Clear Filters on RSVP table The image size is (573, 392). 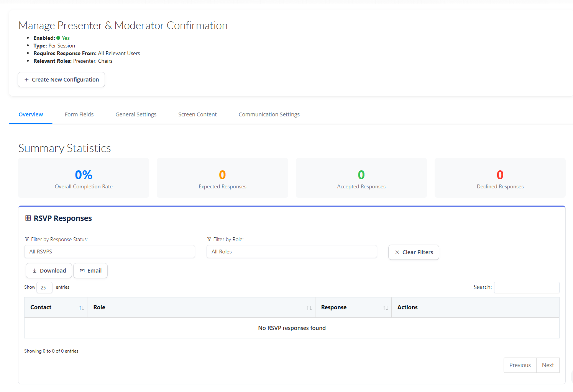[x=414, y=252]
